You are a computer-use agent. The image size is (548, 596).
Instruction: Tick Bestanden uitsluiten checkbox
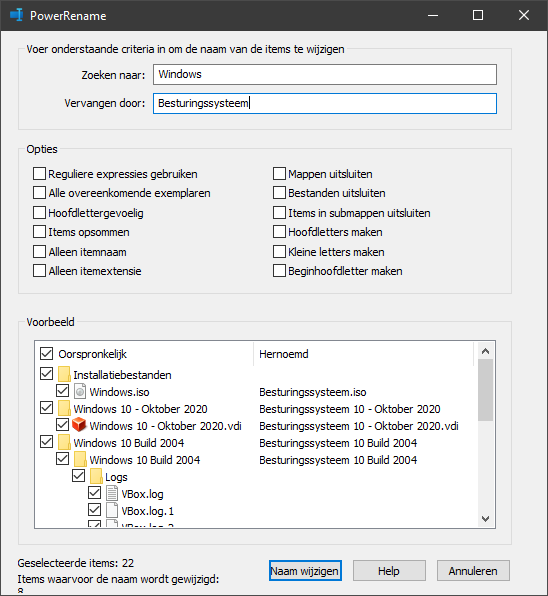[279, 193]
